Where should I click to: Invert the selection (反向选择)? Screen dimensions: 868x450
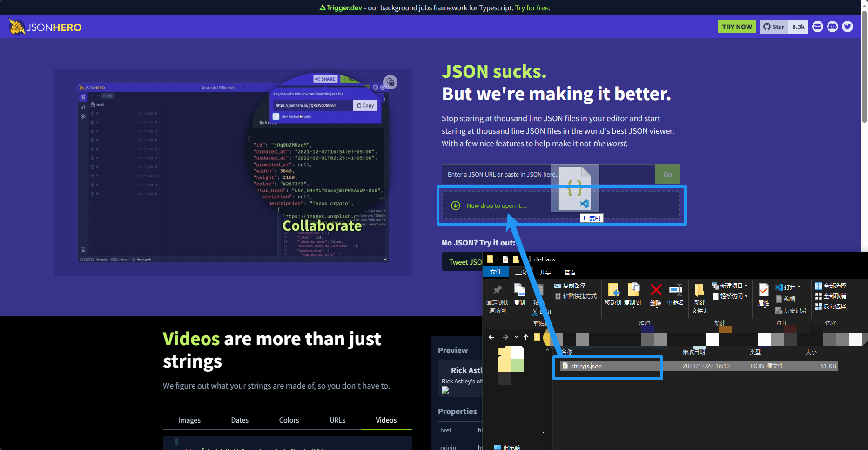[831, 307]
